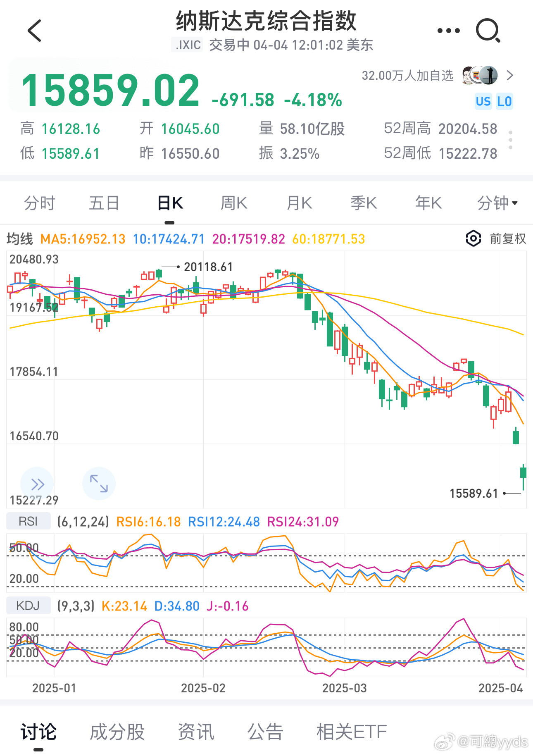Viewport: 533px width, 756px height.
Task: Switch to 五日 chart tab
Action: pos(104,203)
